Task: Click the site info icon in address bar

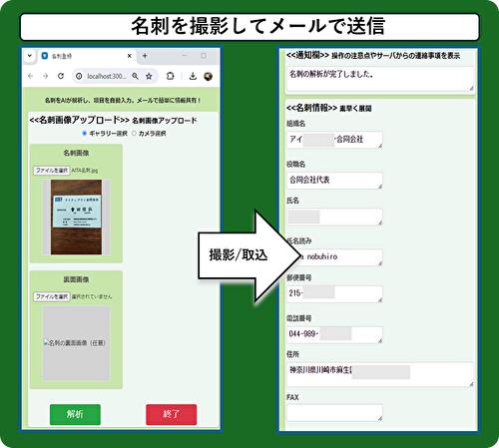Action: tap(79, 76)
